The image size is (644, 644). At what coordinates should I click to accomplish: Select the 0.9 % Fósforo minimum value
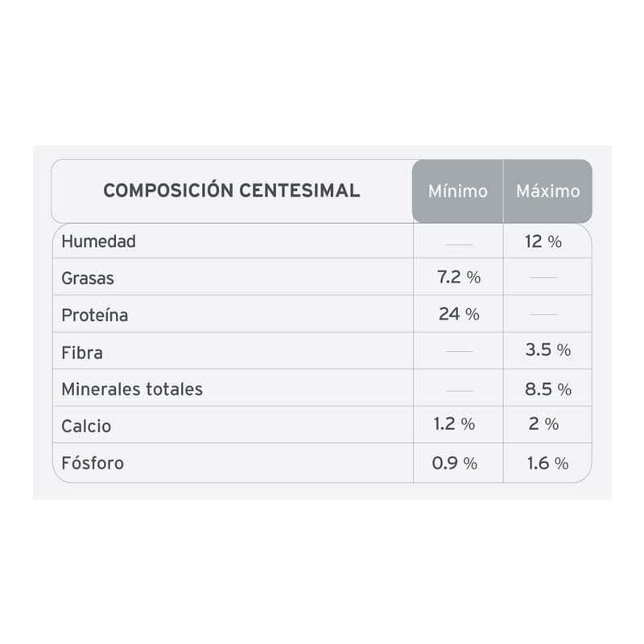454,464
